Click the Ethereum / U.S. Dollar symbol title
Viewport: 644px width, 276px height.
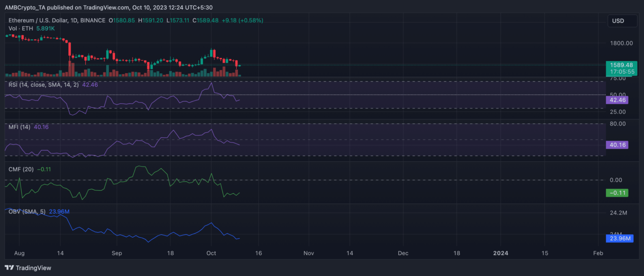(57, 21)
